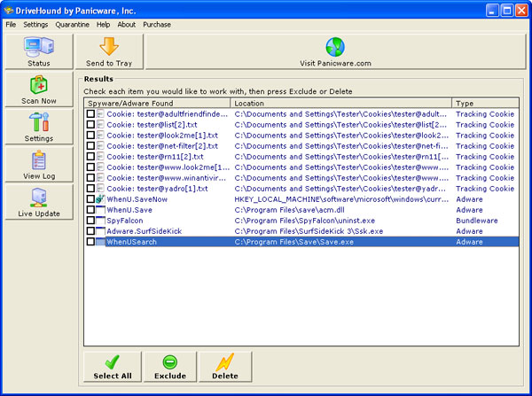Click the Send to Tray arrow button
Image resolution: width=532 pixels, height=396 pixels.
pos(109,51)
